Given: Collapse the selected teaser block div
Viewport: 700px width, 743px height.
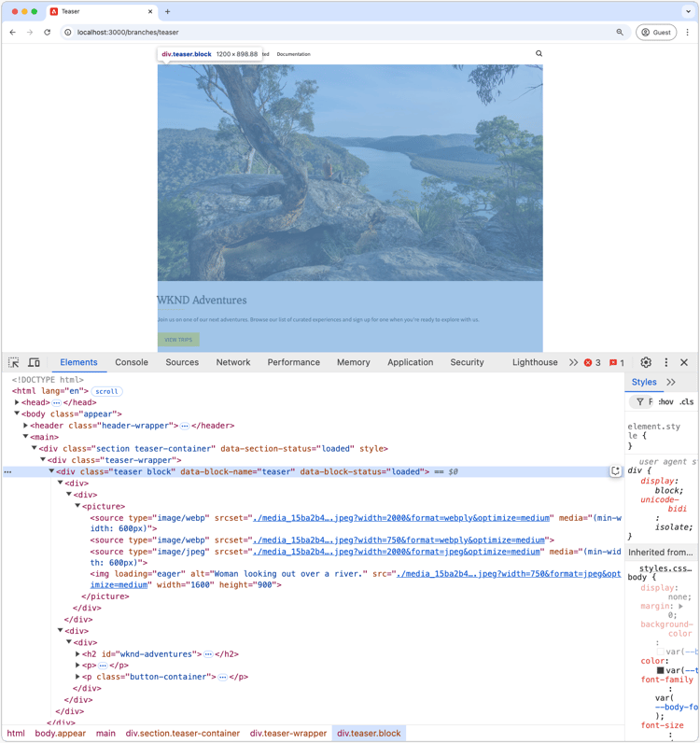Looking at the screenshot, I should [51, 471].
